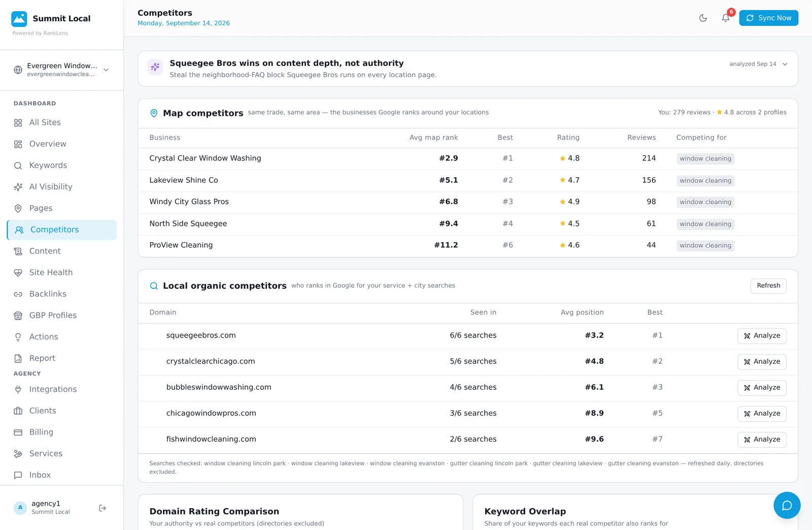The height and width of the screenshot is (530, 812).
Task: Click the Backlinks link icon
Action: point(18,294)
